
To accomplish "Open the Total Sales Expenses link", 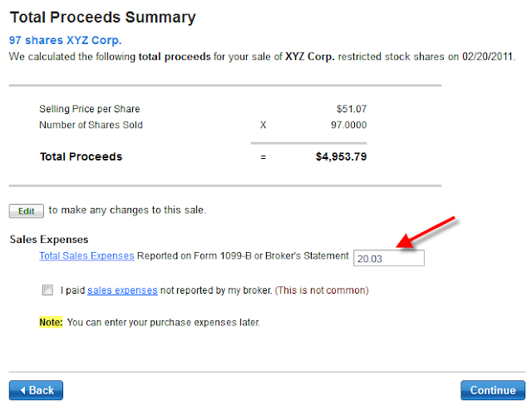I will pos(86,256).
